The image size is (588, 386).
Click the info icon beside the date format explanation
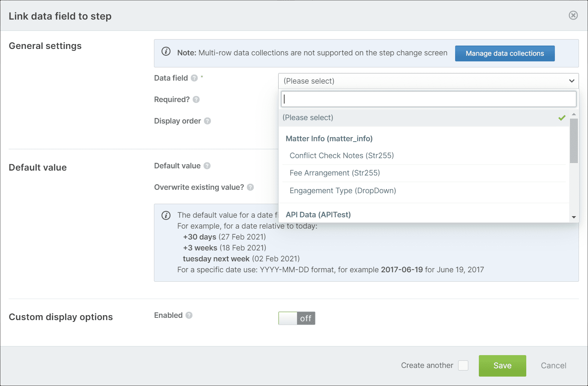tap(166, 215)
